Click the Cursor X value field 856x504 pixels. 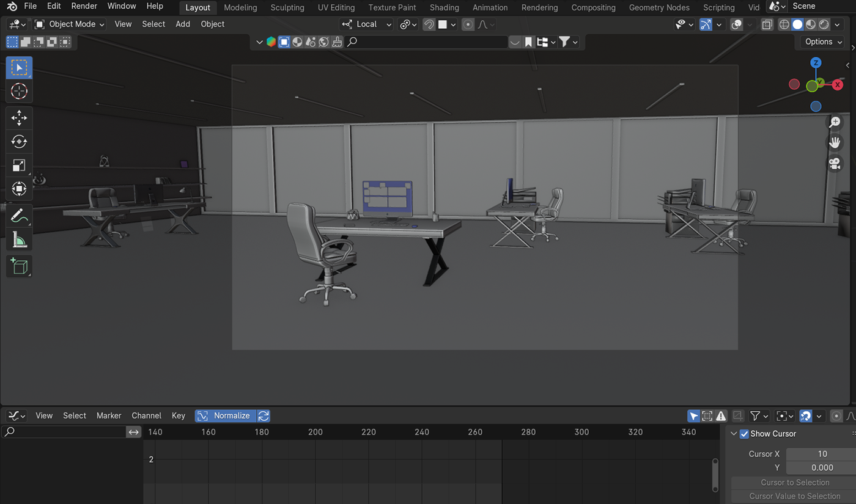point(822,454)
